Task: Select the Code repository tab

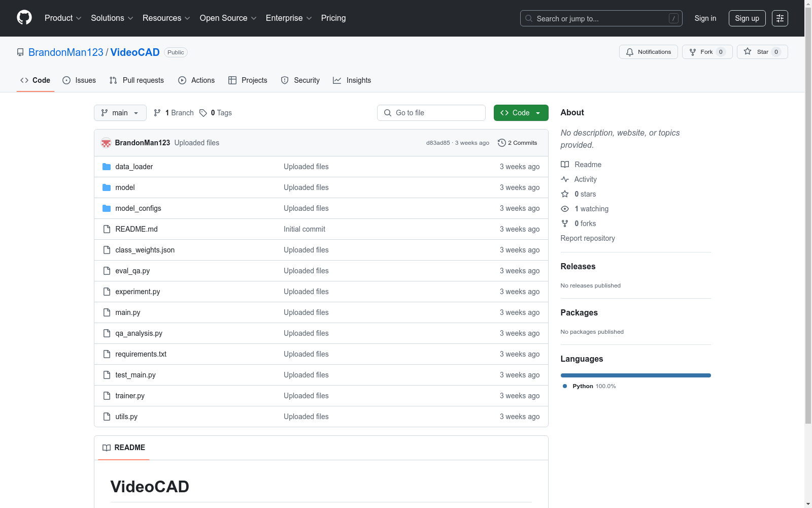Action: 35,80
